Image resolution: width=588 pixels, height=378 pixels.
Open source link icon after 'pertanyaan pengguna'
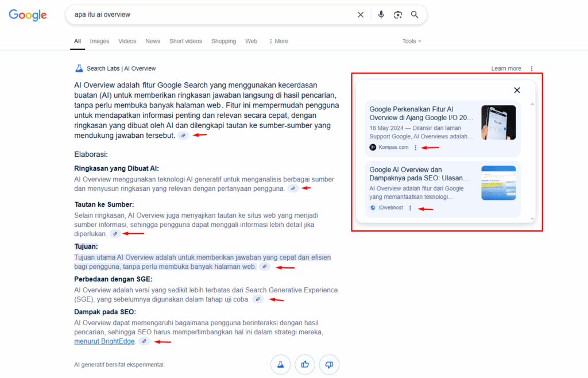pos(293,188)
